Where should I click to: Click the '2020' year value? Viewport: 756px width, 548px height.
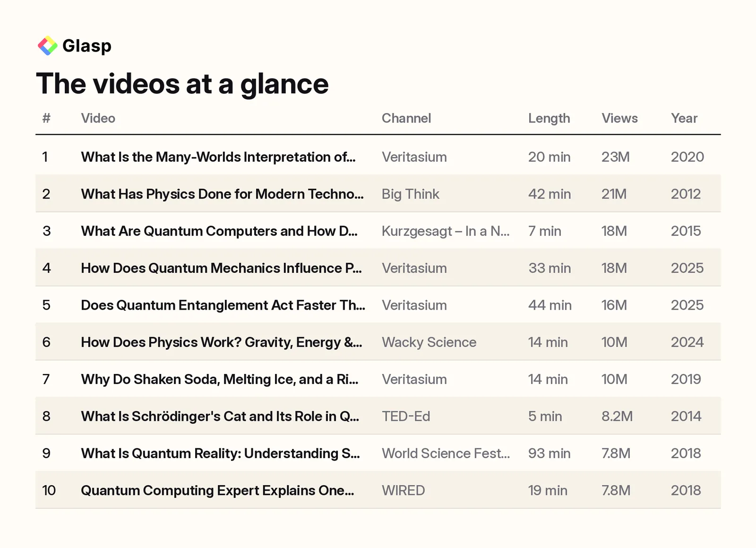click(x=687, y=157)
